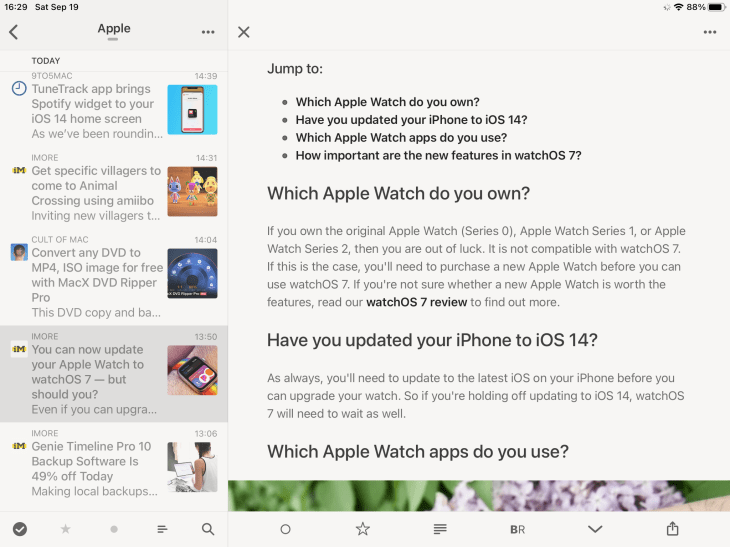The image size is (730, 547).
Task: Show starred articles filter in list toolbar
Action: pos(66,529)
